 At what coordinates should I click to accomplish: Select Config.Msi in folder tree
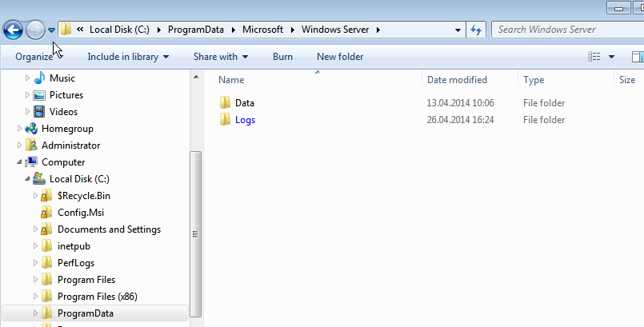pos(81,213)
